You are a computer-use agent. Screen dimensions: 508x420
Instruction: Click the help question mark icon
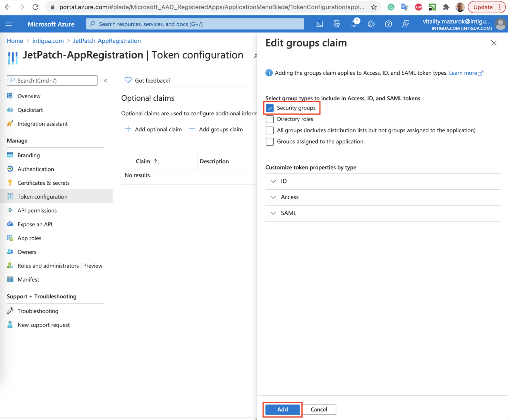[x=388, y=24]
